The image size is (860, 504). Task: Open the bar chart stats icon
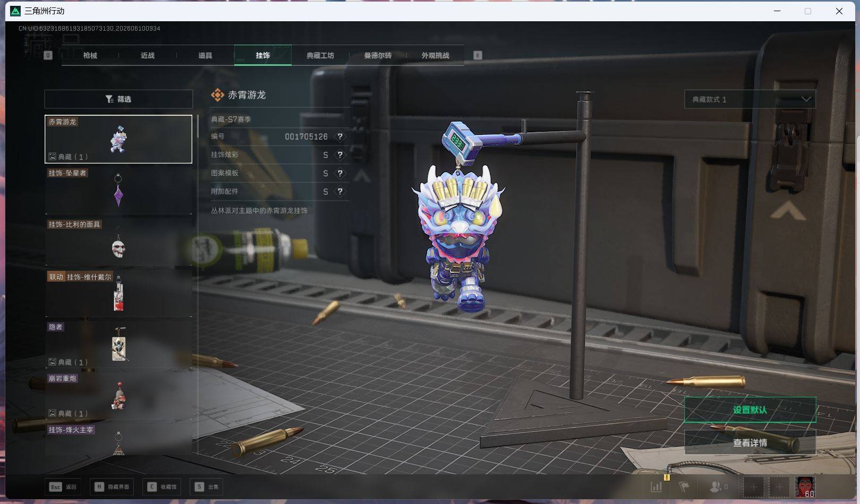657,486
